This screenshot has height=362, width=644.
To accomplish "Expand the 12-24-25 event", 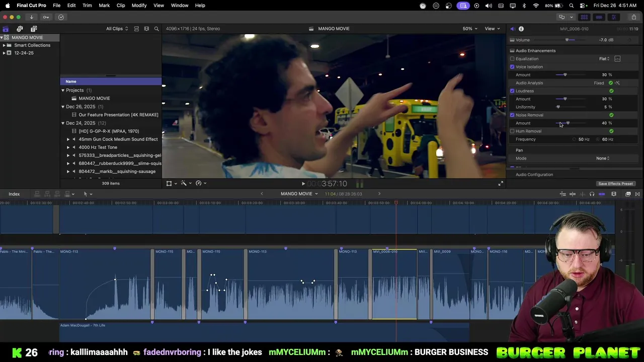I will [x=4, y=53].
